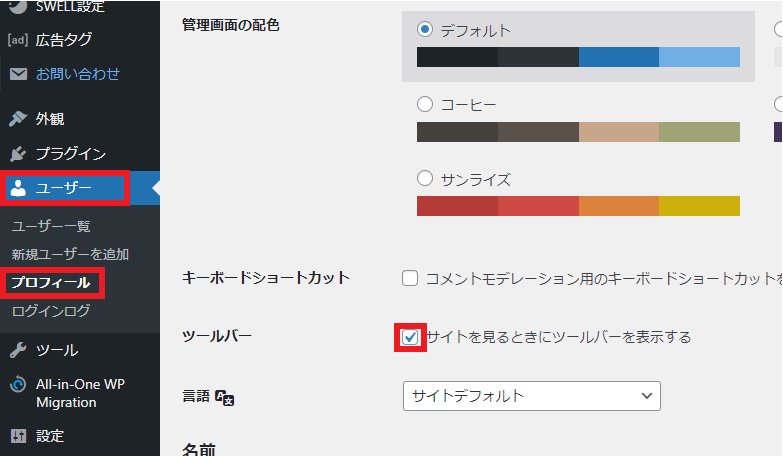
Task: Open the ログインログ submenu link
Action: point(51,311)
